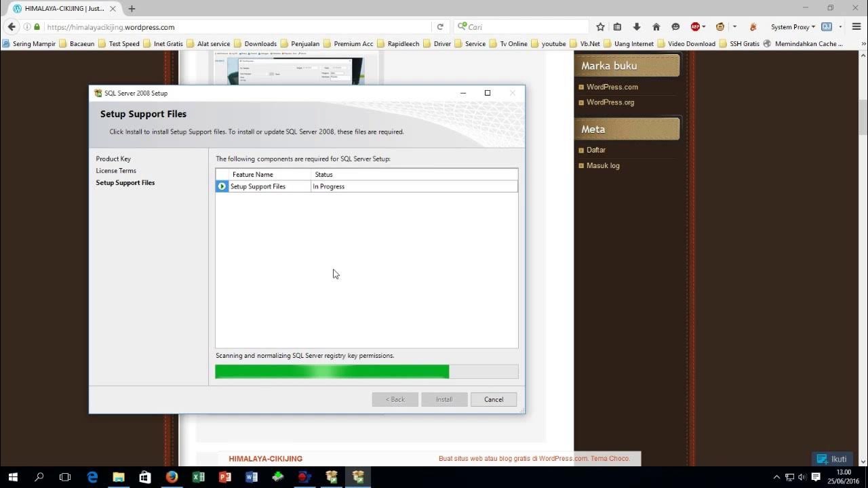Select License Terms step in setup sidebar
This screenshot has width=868, height=488.
(x=116, y=171)
